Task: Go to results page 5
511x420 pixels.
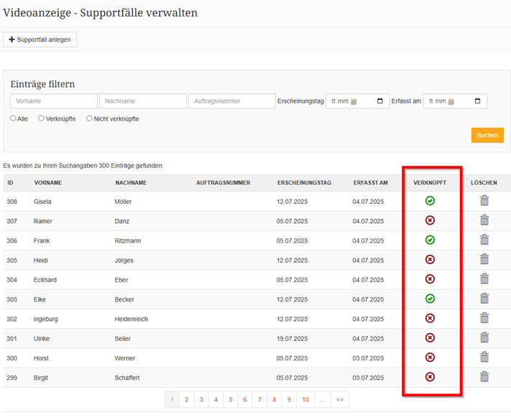Action: pyautogui.click(x=231, y=399)
